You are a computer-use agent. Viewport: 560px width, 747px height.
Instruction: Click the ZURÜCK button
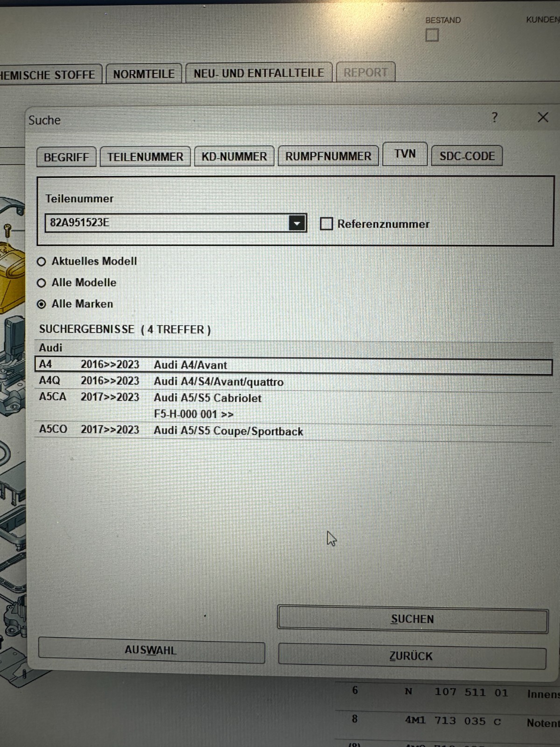(x=412, y=656)
